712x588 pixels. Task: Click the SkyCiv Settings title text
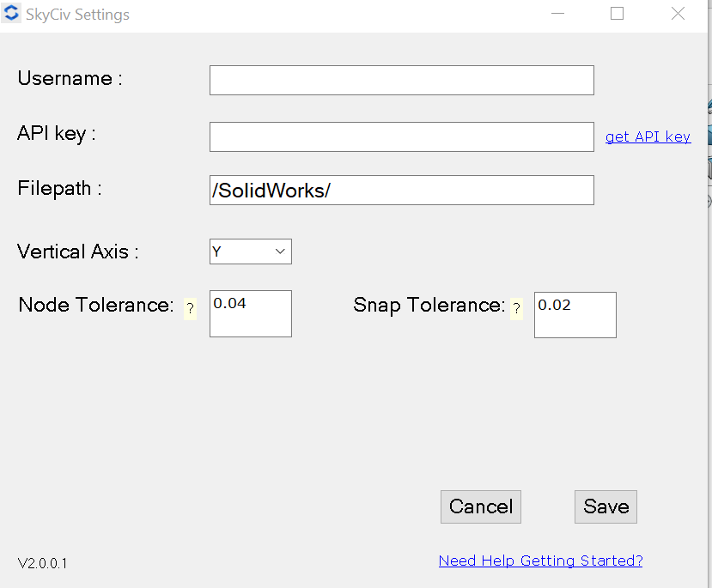point(78,15)
